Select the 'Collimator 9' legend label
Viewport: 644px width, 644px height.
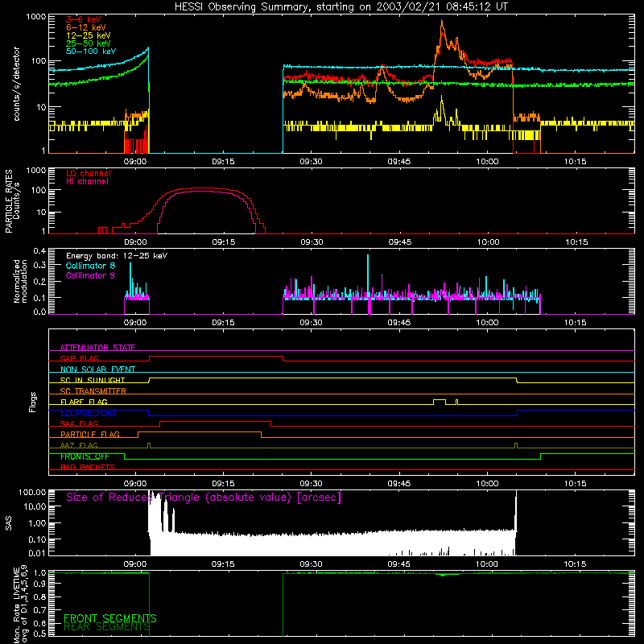point(90,275)
